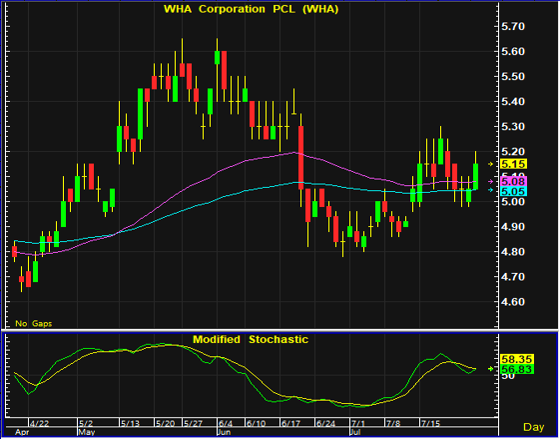Click the cyan arrow beside 5.05
The image size is (560, 439).
pyautogui.click(x=490, y=190)
